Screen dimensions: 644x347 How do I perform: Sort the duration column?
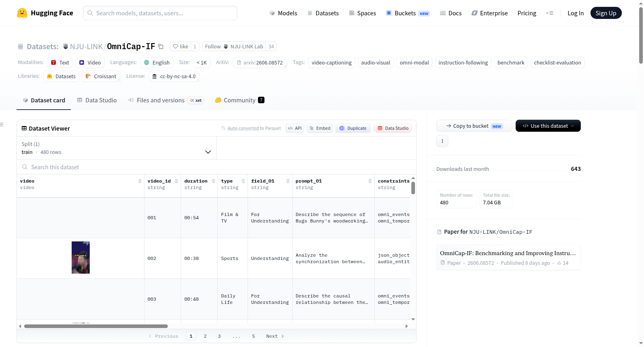213,181
